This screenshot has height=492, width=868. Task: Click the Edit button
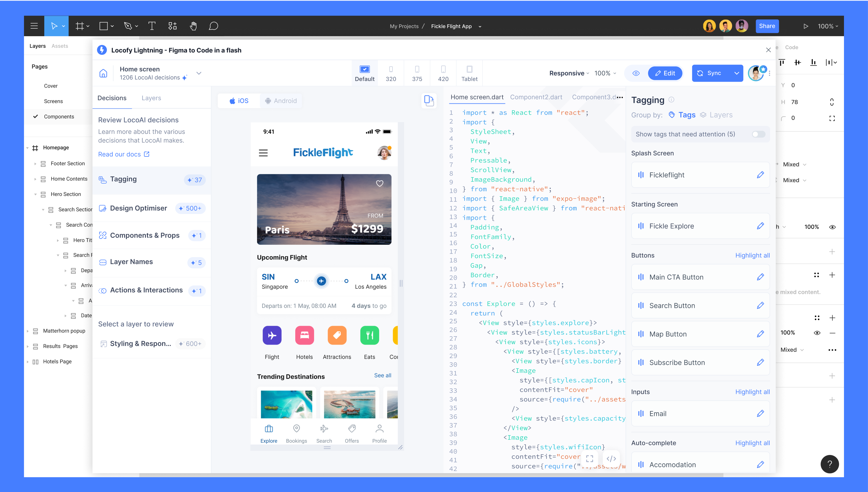[x=665, y=73]
